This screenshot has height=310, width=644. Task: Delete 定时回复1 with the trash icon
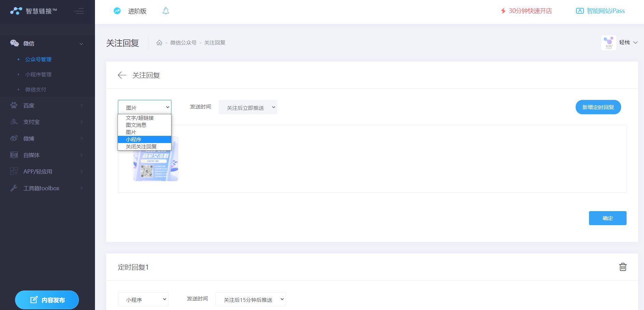pos(623,267)
